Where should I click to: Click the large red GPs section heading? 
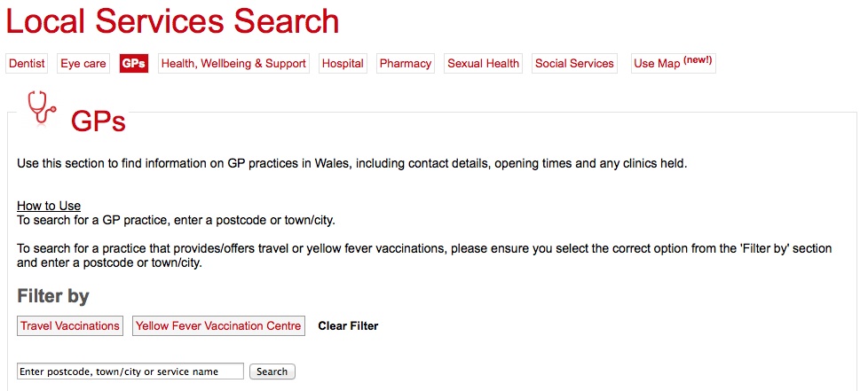coord(98,121)
